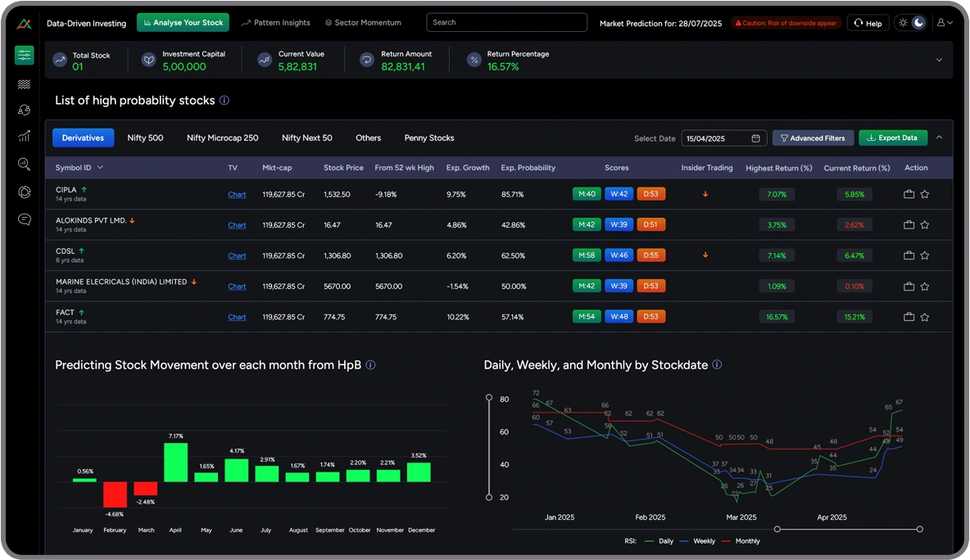Open calendar icon in Select Date field
Viewport: 970px width, 560px height.
tap(755, 138)
